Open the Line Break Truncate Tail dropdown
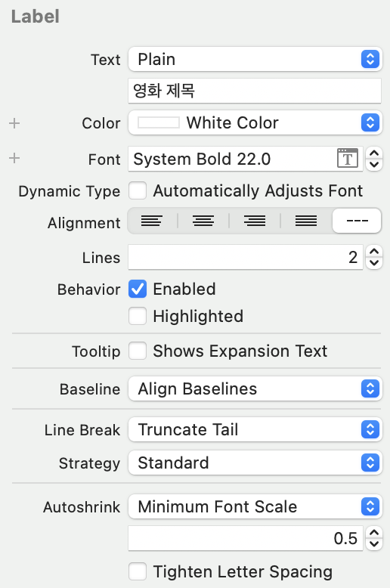Screen dimensions: 390x588 tap(255, 429)
